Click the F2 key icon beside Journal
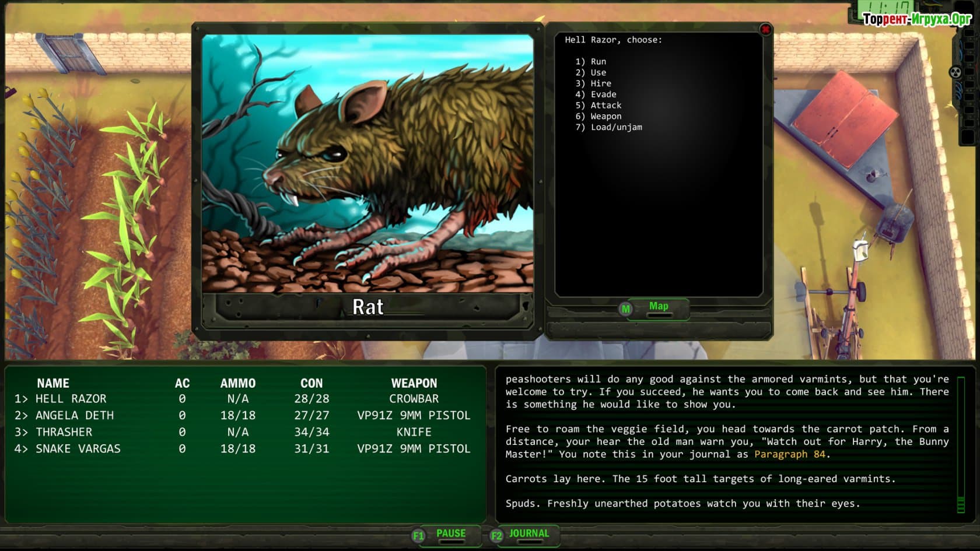The height and width of the screenshot is (551, 980). tap(496, 535)
